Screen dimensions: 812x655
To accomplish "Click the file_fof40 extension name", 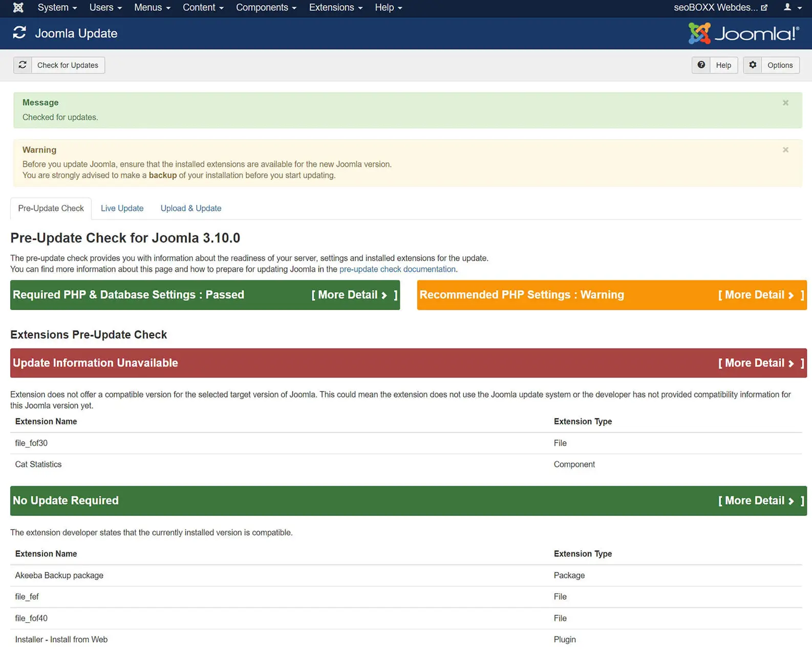I will tap(31, 618).
